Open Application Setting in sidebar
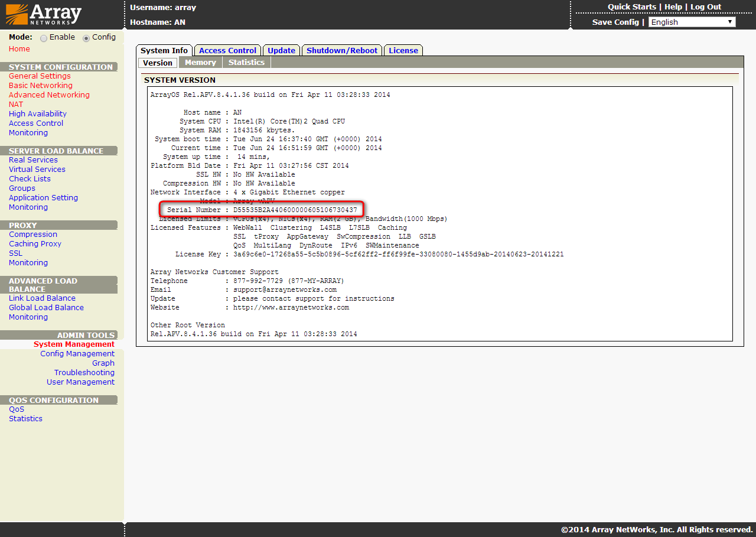Image resolution: width=756 pixels, height=537 pixels. point(43,198)
